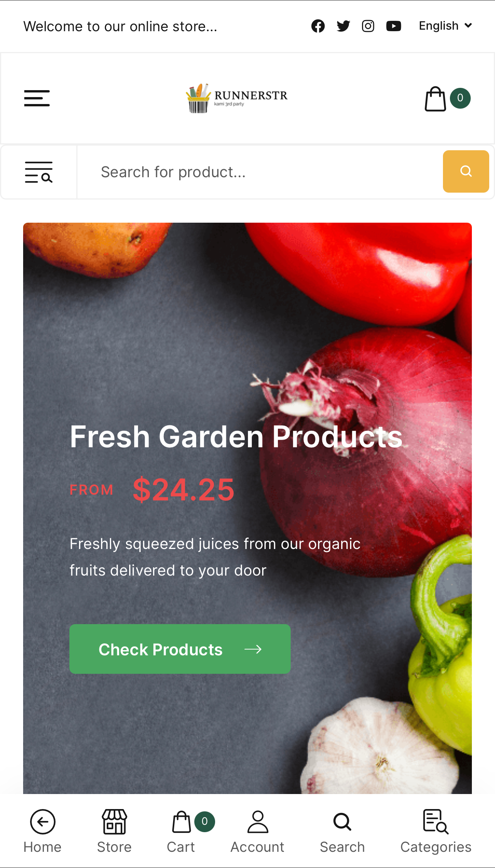Open the hamburger navigation menu

[37, 98]
